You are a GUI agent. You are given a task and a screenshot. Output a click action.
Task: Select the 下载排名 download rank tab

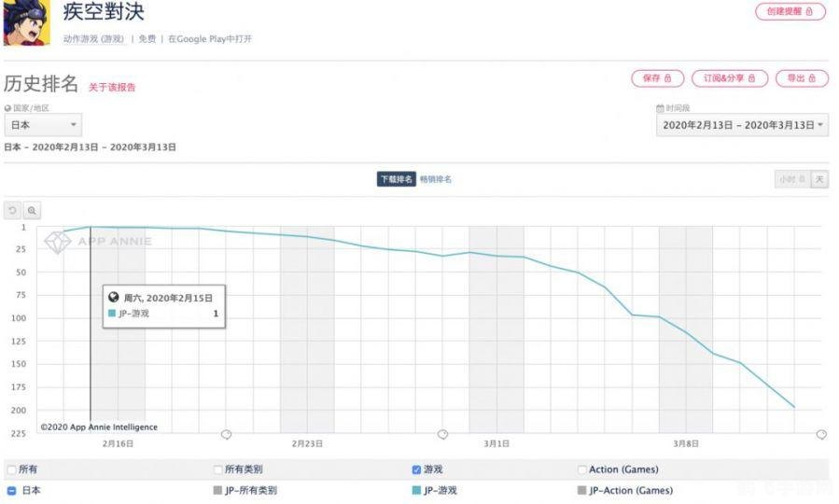(396, 179)
